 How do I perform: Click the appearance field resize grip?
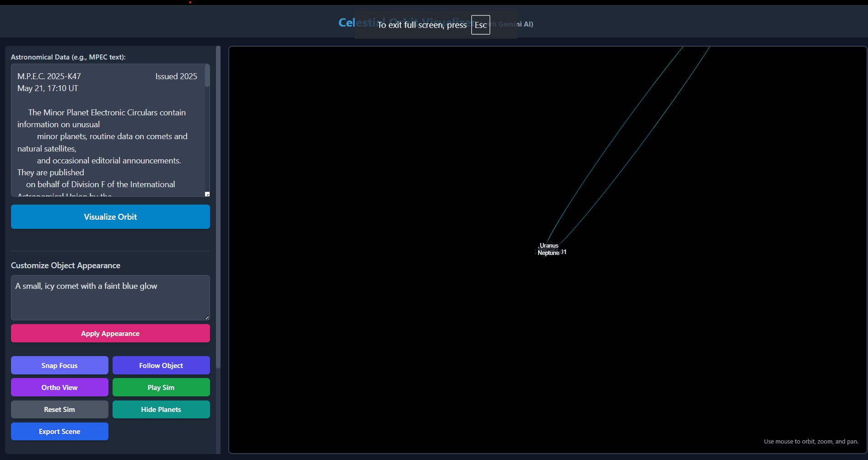(x=207, y=318)
